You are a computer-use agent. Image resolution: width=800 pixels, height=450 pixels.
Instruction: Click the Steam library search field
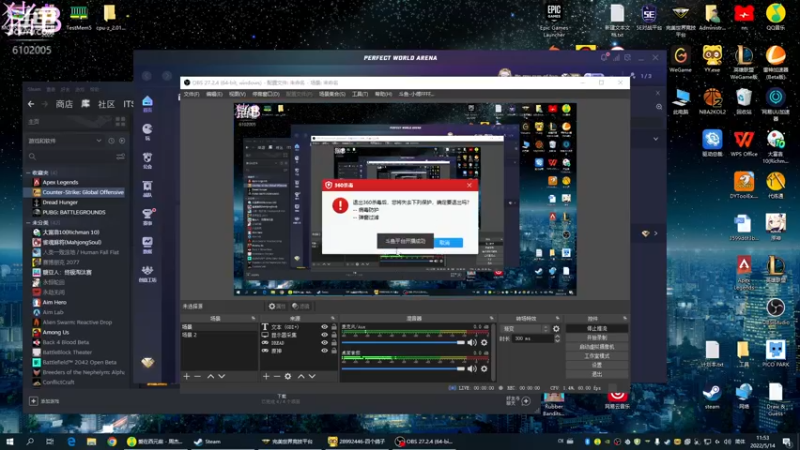click(70, 157)
